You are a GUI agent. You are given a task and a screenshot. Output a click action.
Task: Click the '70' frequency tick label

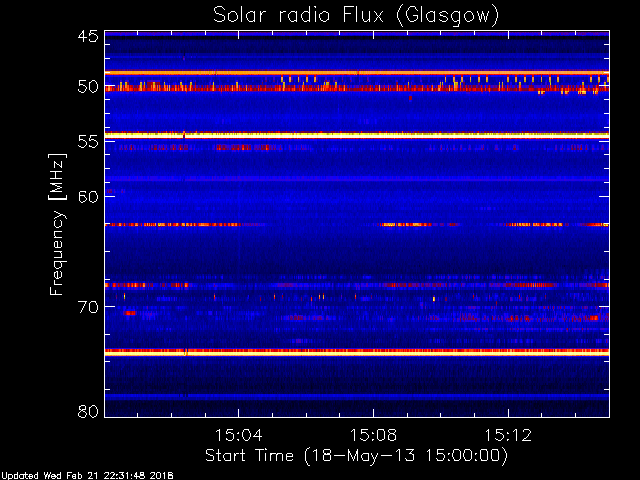pos(88,307)
